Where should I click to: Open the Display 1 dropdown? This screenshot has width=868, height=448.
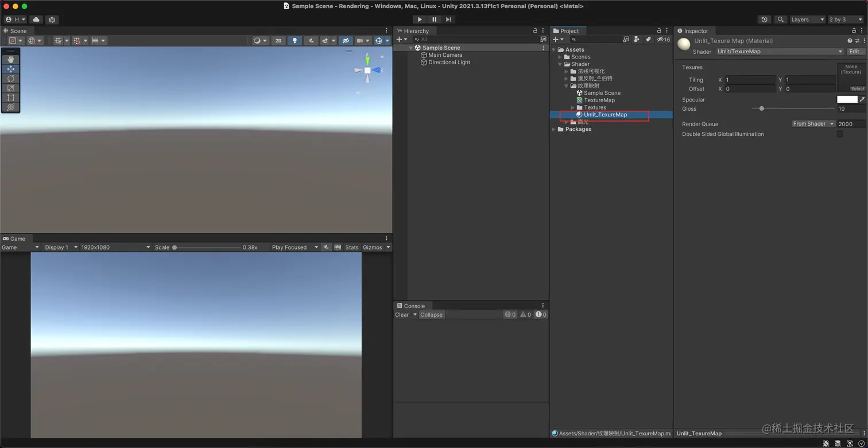coord(61,247)
